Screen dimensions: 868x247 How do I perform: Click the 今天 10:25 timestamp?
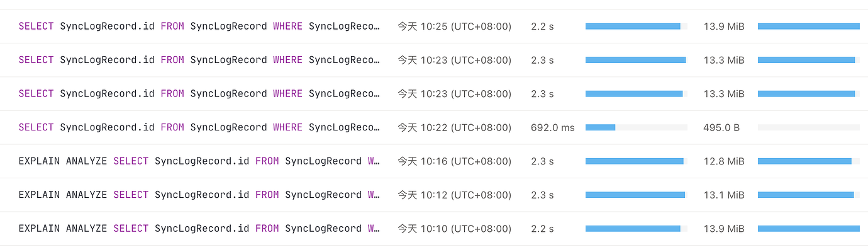tap(454, 26)
